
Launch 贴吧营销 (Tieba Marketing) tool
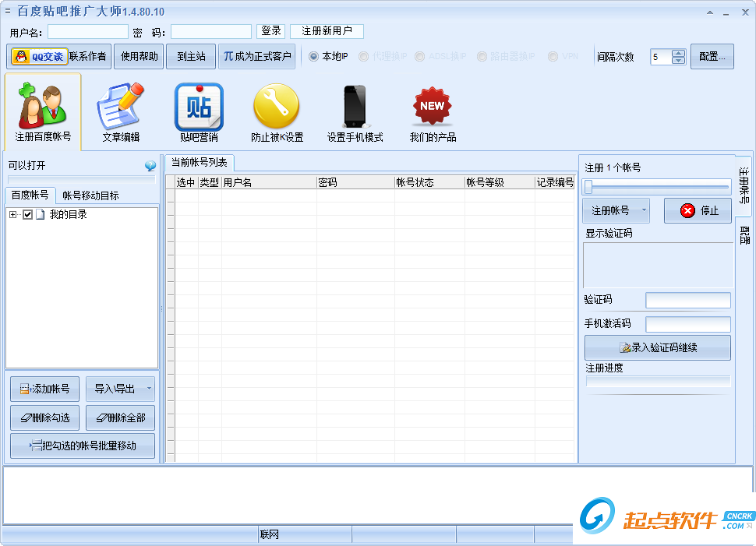198,109
